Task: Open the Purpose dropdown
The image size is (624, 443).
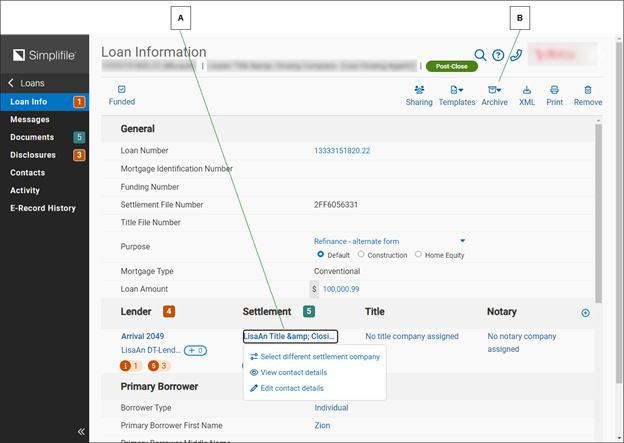Action: point(389,241)
